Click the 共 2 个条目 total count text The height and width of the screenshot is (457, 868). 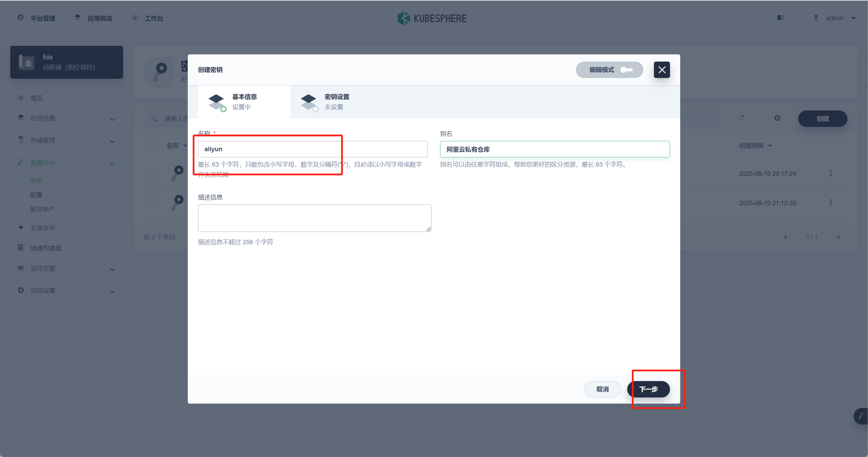pos(159,237)
